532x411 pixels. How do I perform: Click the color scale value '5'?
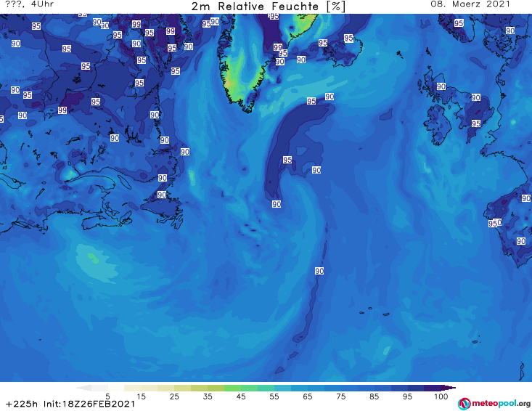click(107, 396)
